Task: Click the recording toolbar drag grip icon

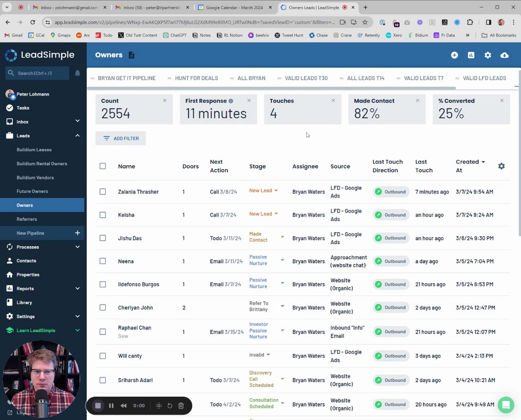Action: [x=159, y=406]
